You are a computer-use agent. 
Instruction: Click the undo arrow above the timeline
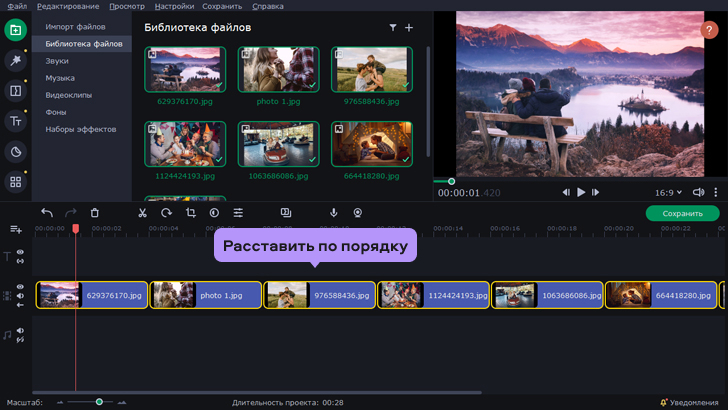pos(47,213)
